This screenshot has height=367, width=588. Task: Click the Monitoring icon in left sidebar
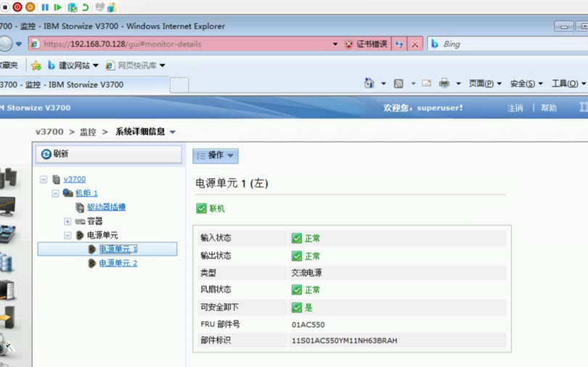[7, 206]
